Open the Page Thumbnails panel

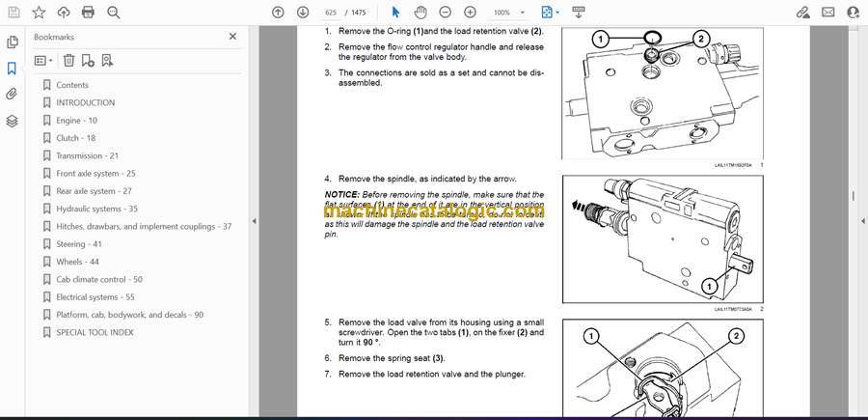(x=13, y=42)
